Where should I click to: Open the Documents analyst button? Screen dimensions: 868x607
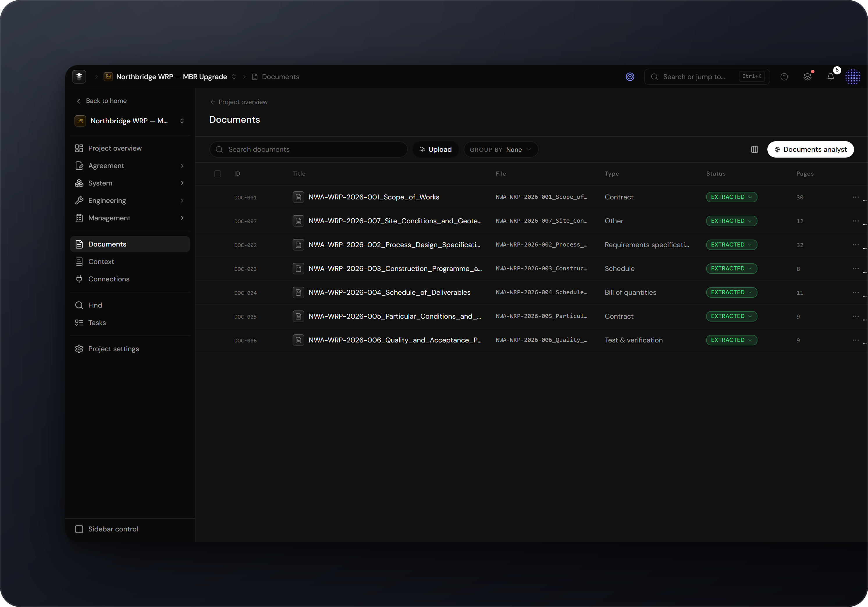click(810, 150)
